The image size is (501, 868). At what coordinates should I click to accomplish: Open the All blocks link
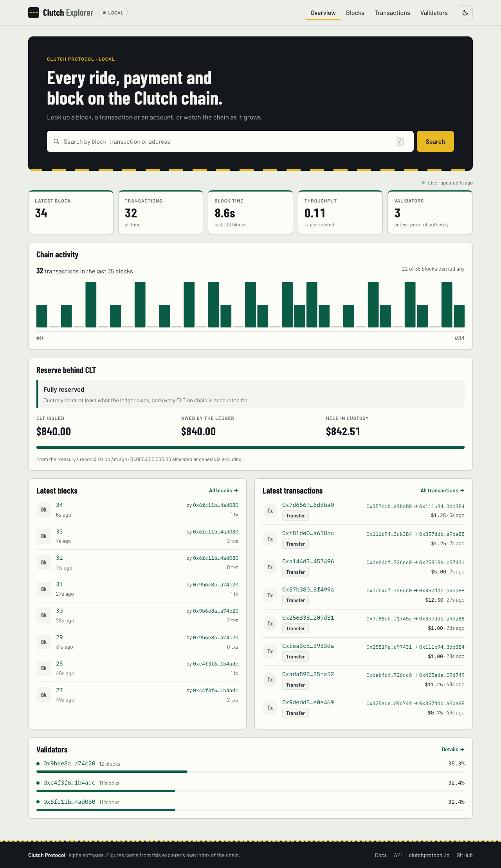[x=223, y=490]
